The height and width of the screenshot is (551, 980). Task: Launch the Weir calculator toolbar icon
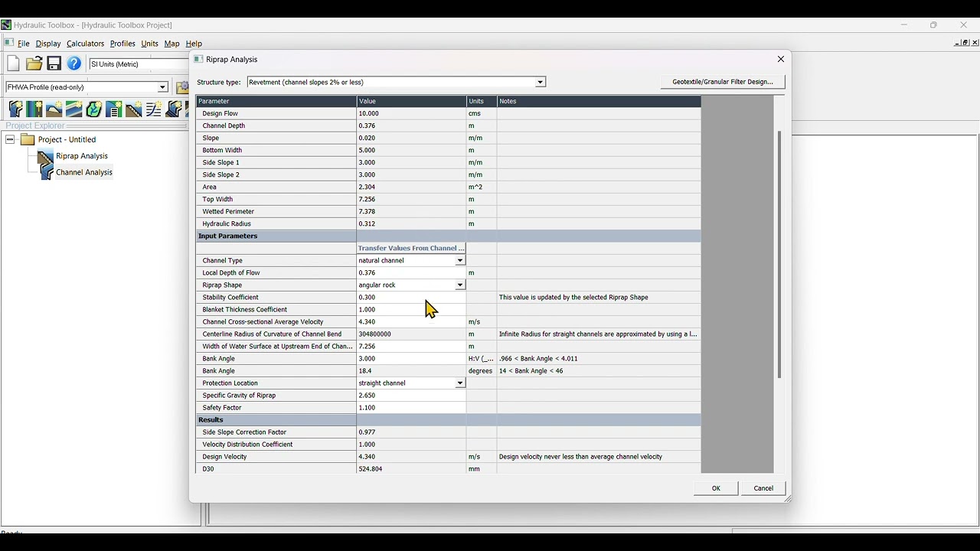pyautogui.click(x=54, y=109)
